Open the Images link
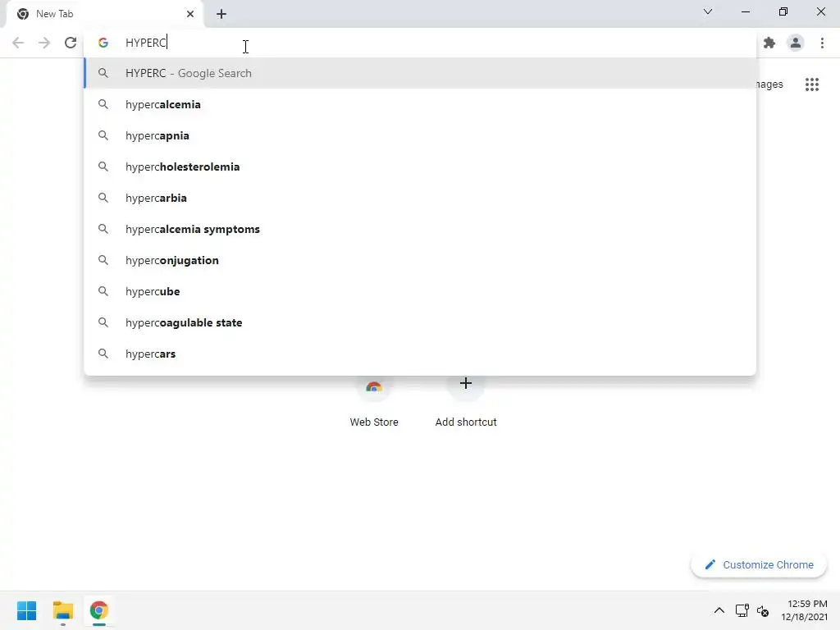 769,84
